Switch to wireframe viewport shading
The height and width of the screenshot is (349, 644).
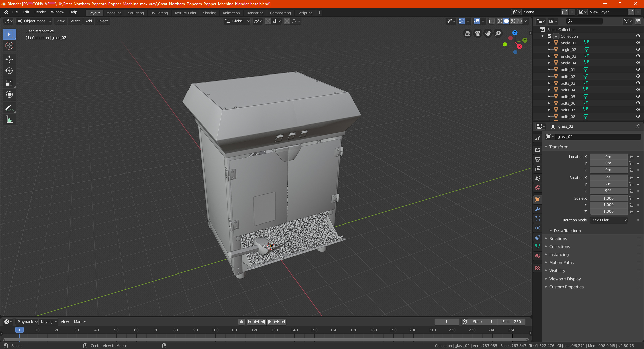pyautogui.click(x=500, y=21)
